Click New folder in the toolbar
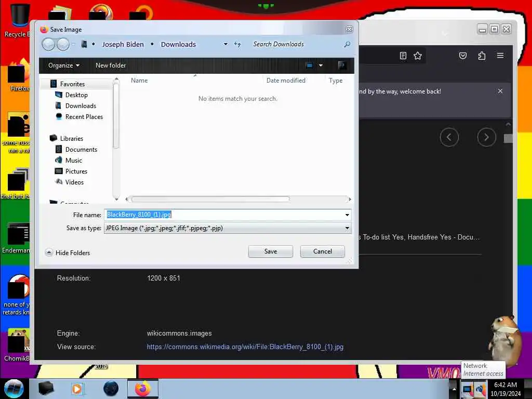532x399 pixels. 111,65
